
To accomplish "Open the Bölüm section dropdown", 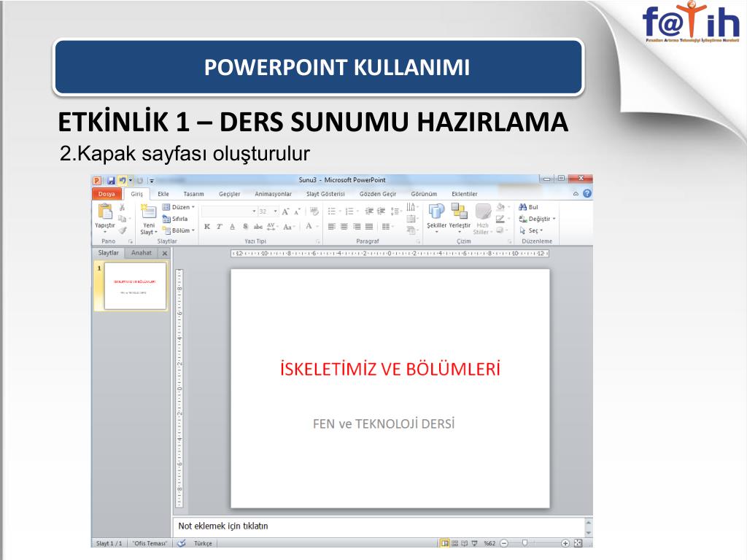I will tap(179, 230).
